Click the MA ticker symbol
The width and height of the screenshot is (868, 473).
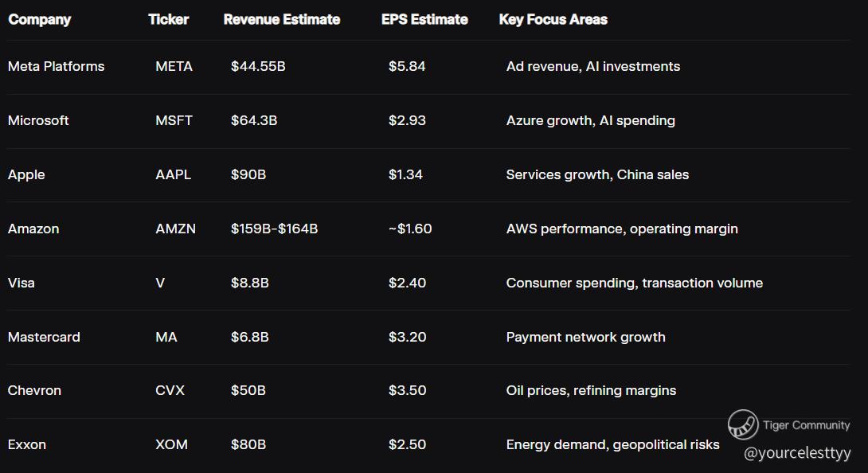click(x=166, y=337)
